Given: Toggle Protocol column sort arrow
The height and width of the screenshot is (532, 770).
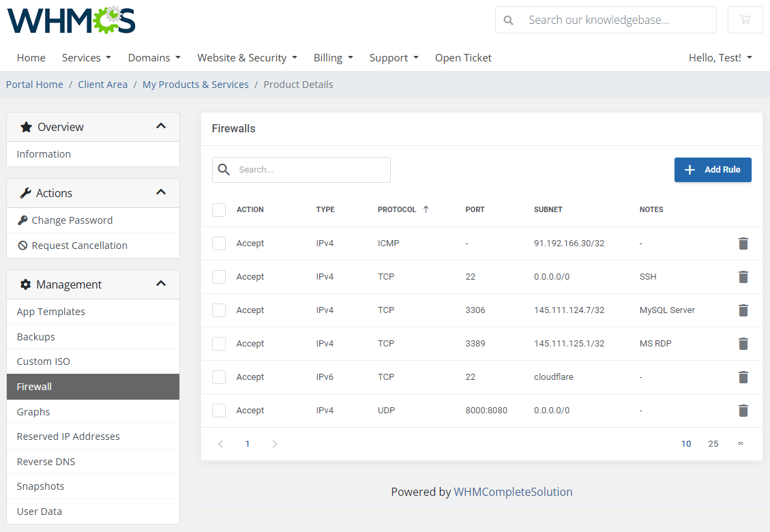Looking at the screenshot, I should (426, 209).
